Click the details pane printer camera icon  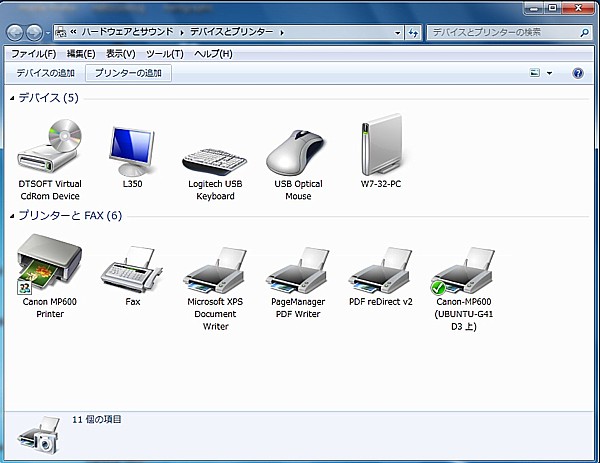coord(40,435)
